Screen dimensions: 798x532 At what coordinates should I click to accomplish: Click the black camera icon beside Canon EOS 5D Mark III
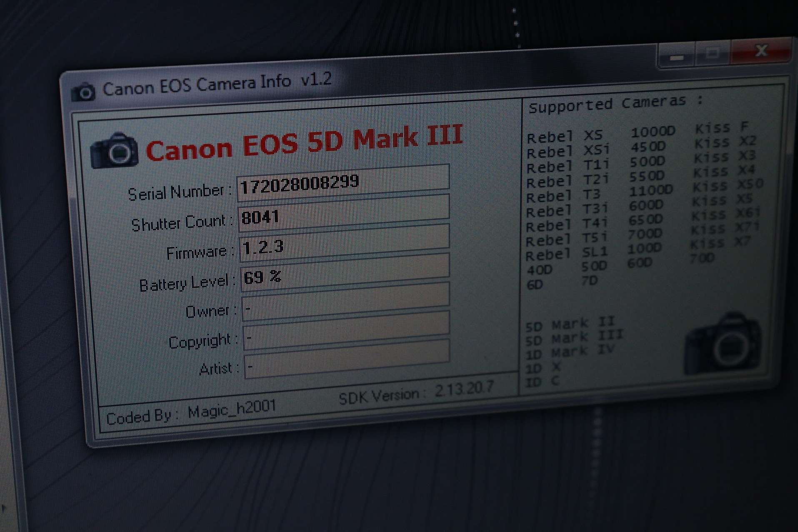click(114, 150)
